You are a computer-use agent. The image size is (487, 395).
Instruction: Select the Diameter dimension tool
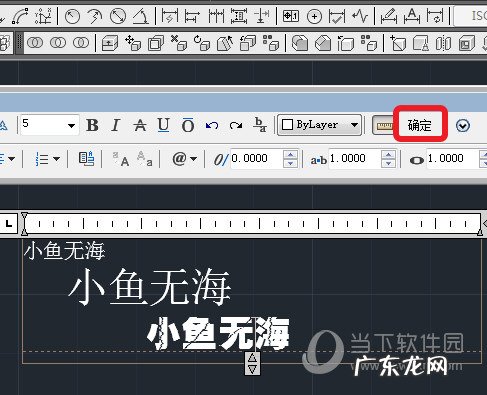[118, 16]
